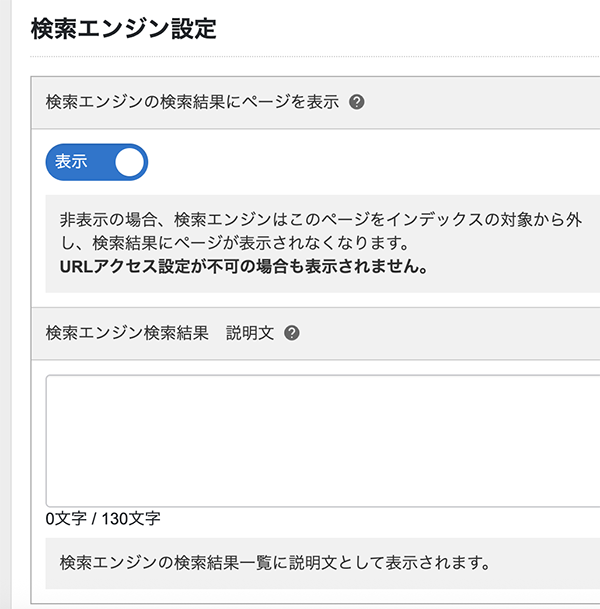Toggle the 表示 switch off

point(97,162)
